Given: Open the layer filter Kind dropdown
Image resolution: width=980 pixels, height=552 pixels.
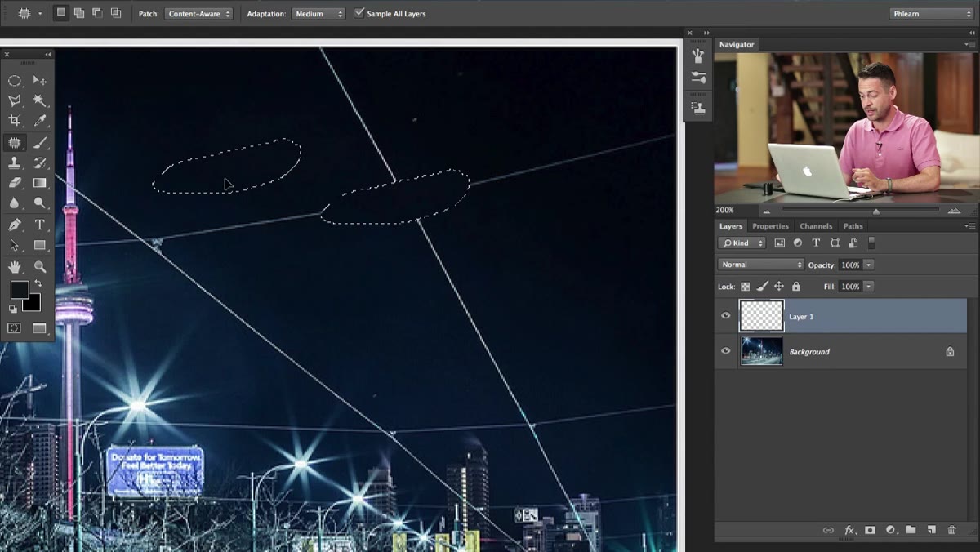Looking at the screenshot, I should (742, 243).
